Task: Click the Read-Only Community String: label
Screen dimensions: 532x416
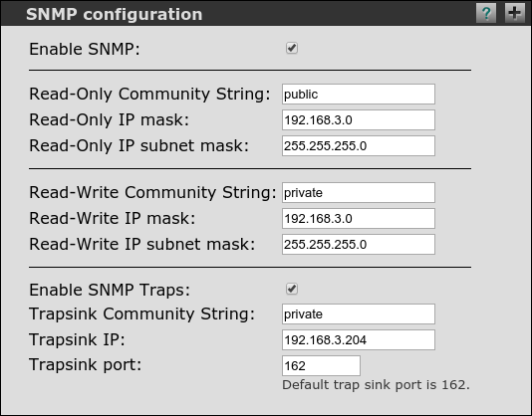Action: [x=149, y=94]
